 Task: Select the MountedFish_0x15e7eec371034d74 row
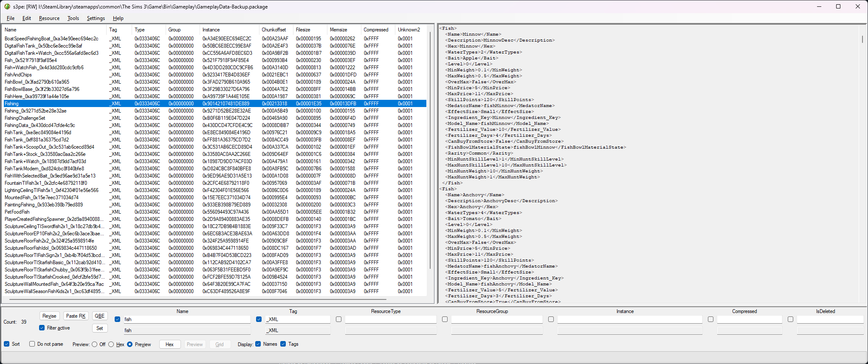point(214,198)
